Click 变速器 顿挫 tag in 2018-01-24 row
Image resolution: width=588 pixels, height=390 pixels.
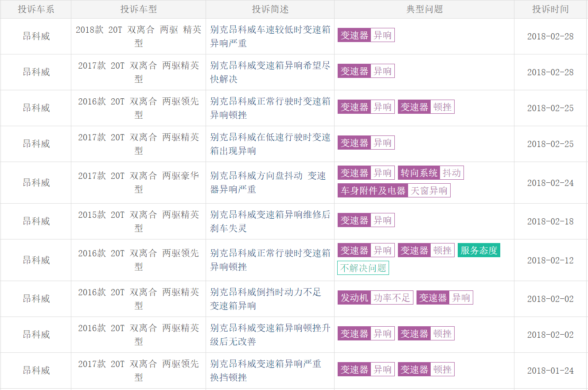426,369
